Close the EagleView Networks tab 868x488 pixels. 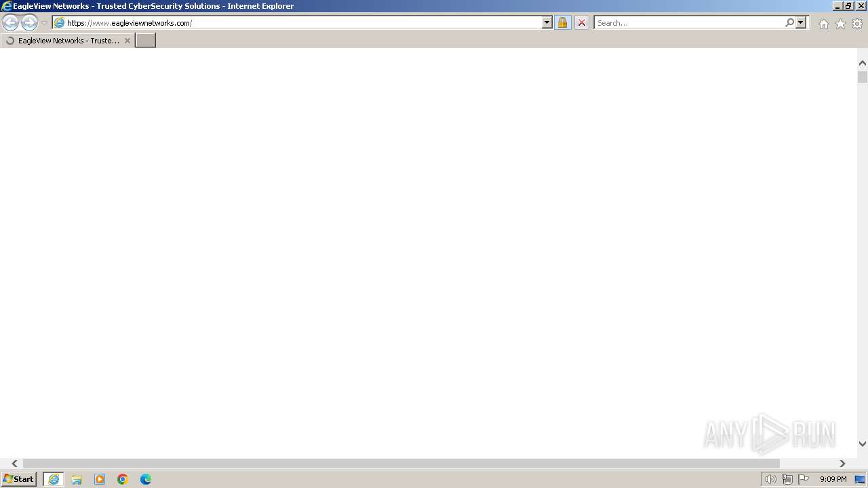click(127, 41)
